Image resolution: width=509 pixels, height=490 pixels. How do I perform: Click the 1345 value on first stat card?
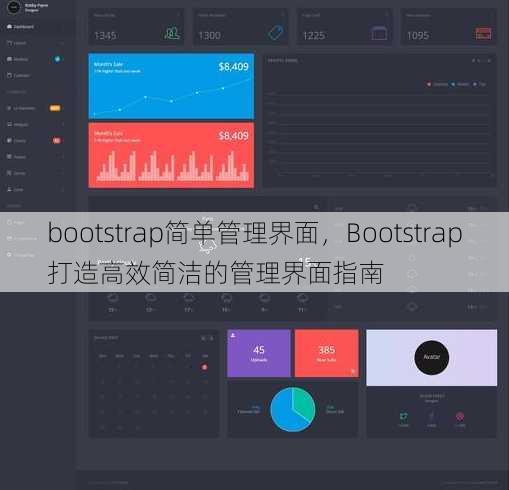(x=105, y=35)
